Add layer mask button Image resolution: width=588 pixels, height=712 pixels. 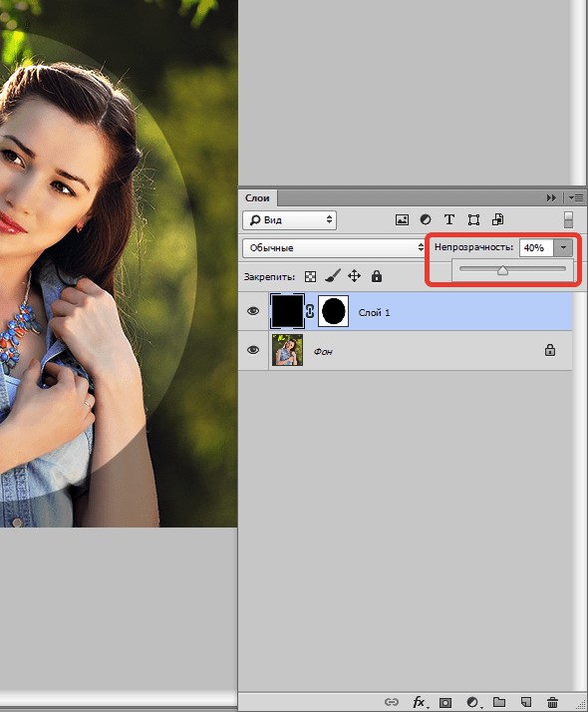[x=445, y=702]
